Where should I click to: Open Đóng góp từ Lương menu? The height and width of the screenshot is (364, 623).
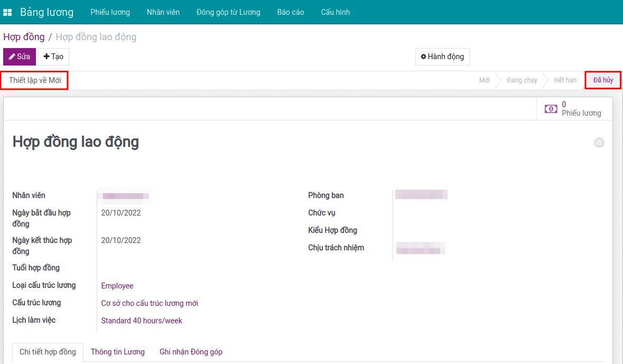click(228, 12)
